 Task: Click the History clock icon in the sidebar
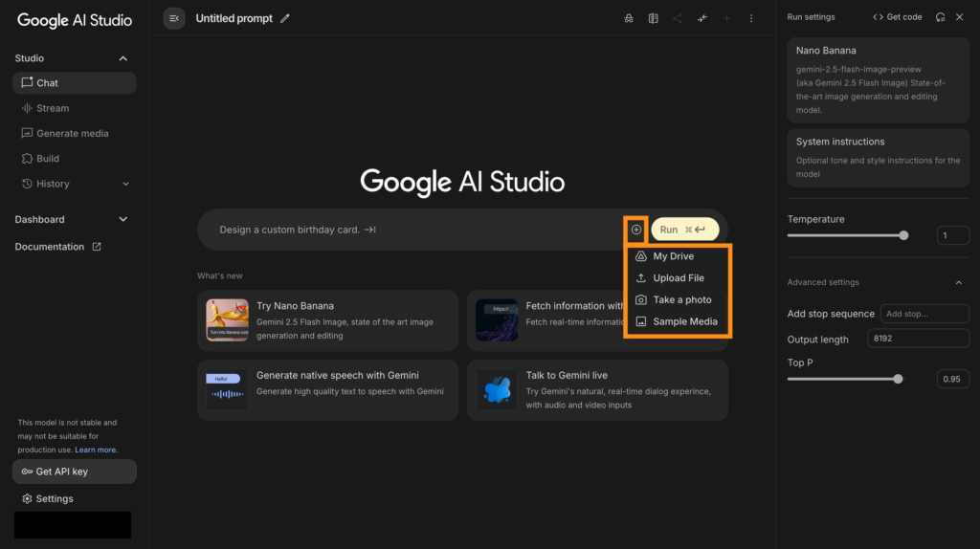pos(27,184)
